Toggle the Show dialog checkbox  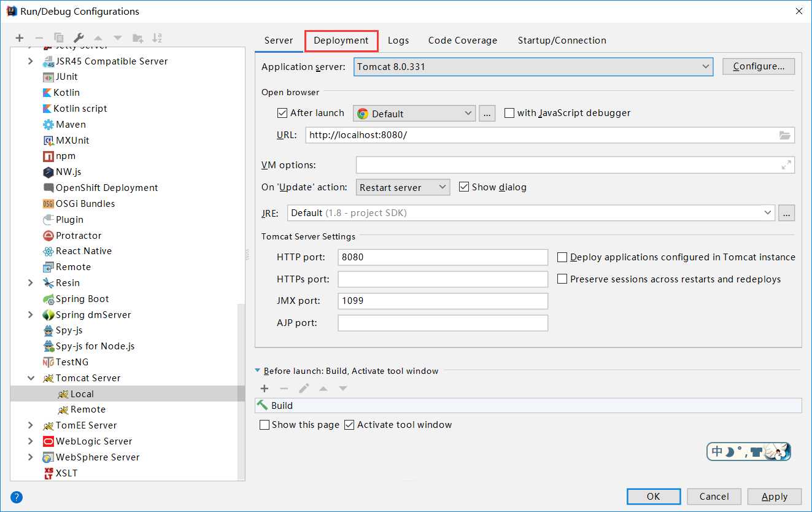pyautogui.click(x=464, y=187)
